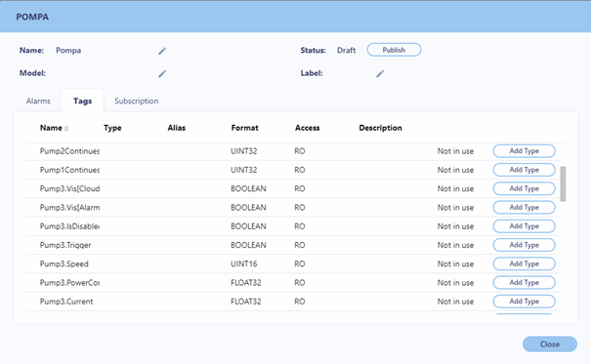The height and width of the screenshot is (364, 591).
Task: Select the Pump3.PowerCor tag name
Action: pyautogui.click(x=69, y=283)
